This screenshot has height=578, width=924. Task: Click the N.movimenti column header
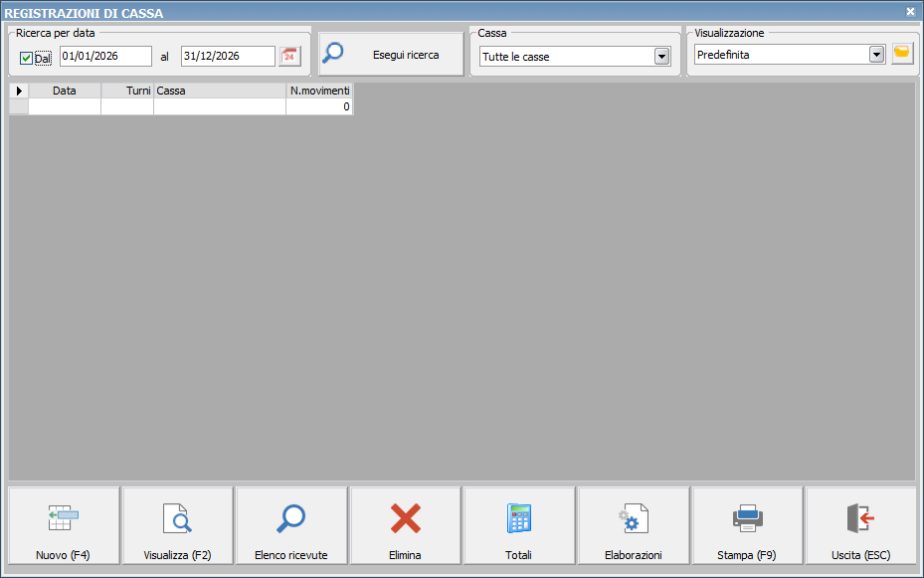pyautogui.click(x=319, y=91)
